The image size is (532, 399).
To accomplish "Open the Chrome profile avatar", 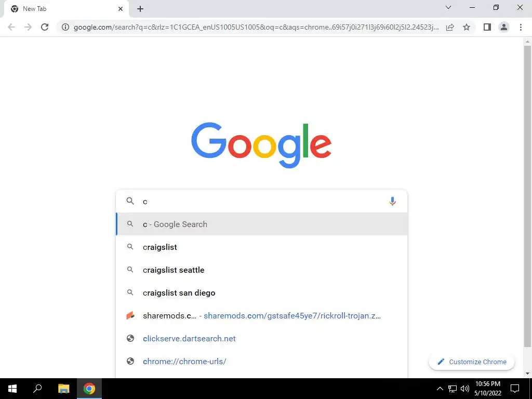I will pos(504,27).
